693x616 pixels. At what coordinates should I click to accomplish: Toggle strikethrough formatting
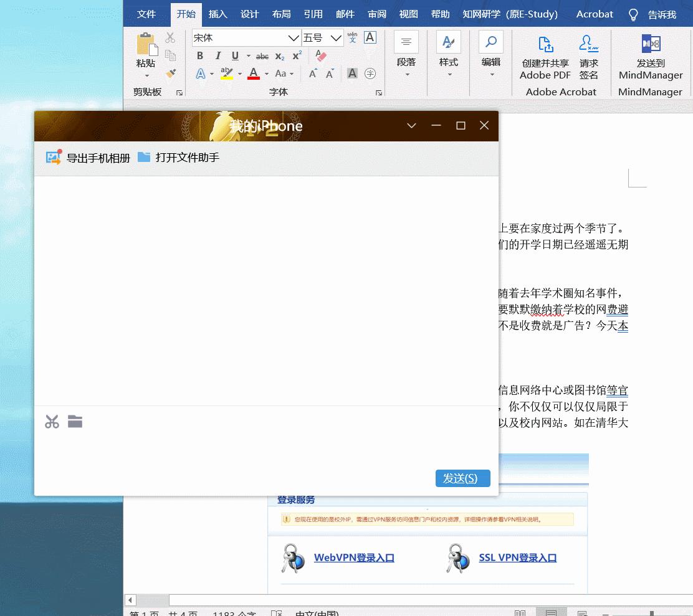point(262,56)
